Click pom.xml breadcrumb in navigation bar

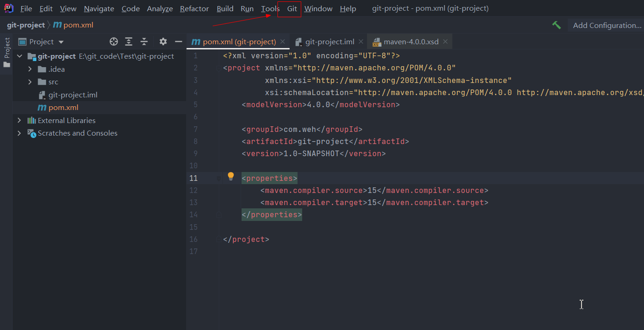73,25
